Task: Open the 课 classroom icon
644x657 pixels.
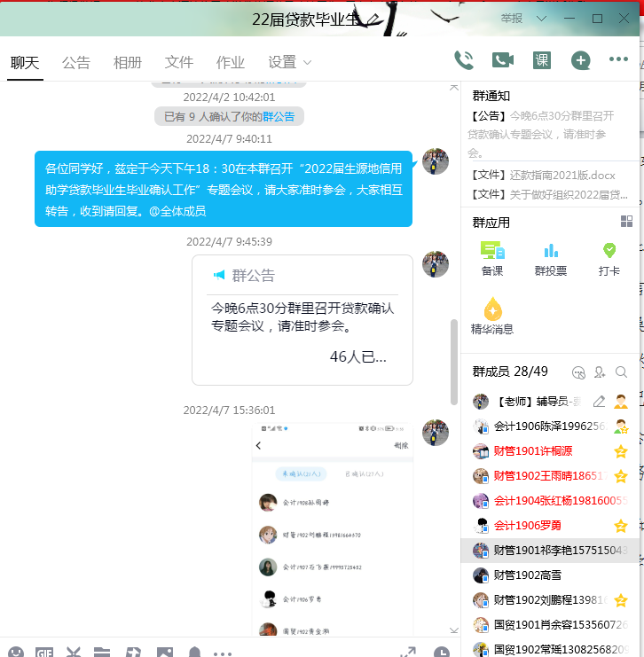Action: [x=541, y=60]
